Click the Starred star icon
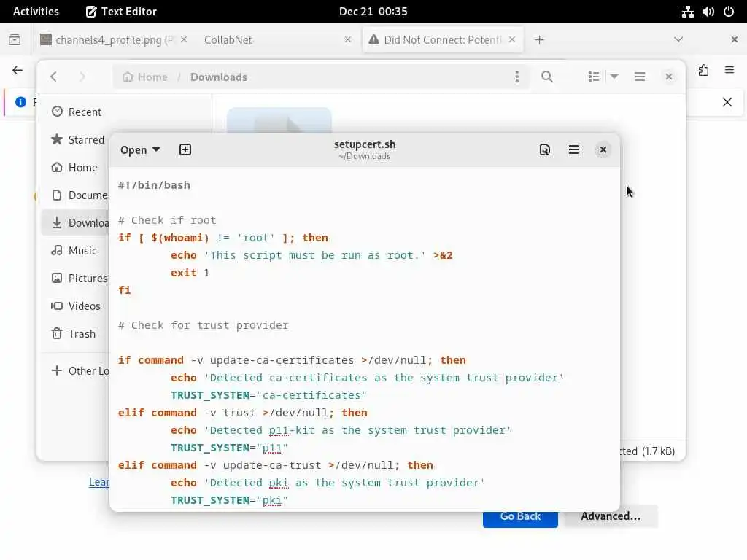 (x=57, y=139)
